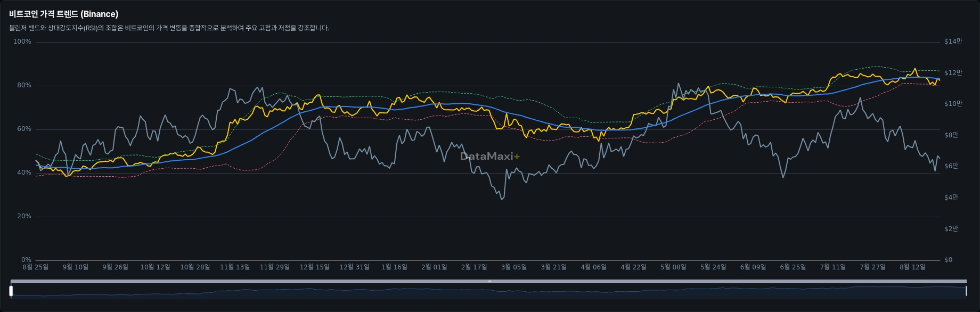Click the '6월 25일' date label

pyautogui.click(x=793, y=267)
